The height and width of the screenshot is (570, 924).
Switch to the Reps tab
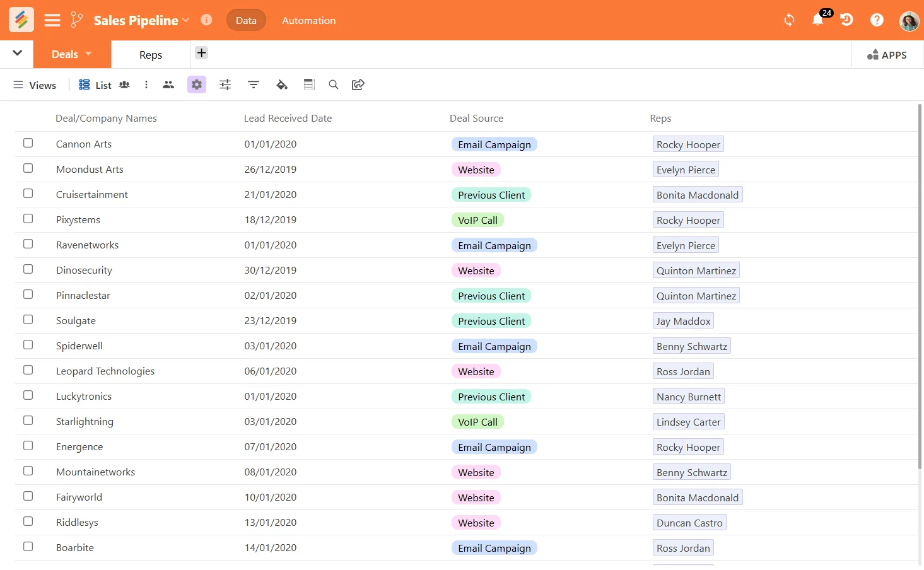150,54
